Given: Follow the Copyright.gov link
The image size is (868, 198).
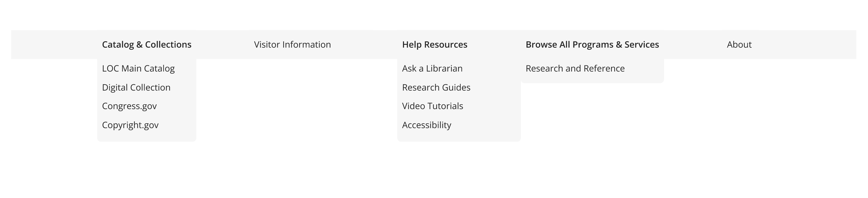Looking at the screenshot, I should 130,125.
